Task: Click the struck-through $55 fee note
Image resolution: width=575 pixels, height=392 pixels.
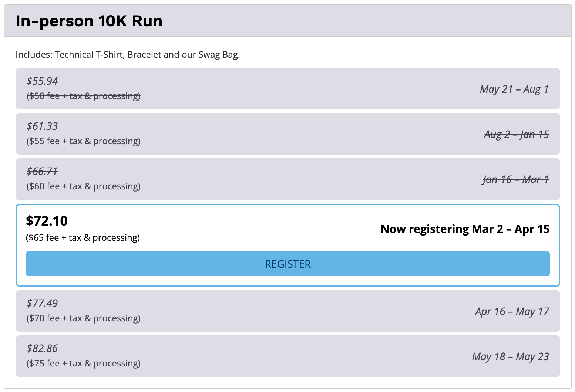Action: (83, 141)
